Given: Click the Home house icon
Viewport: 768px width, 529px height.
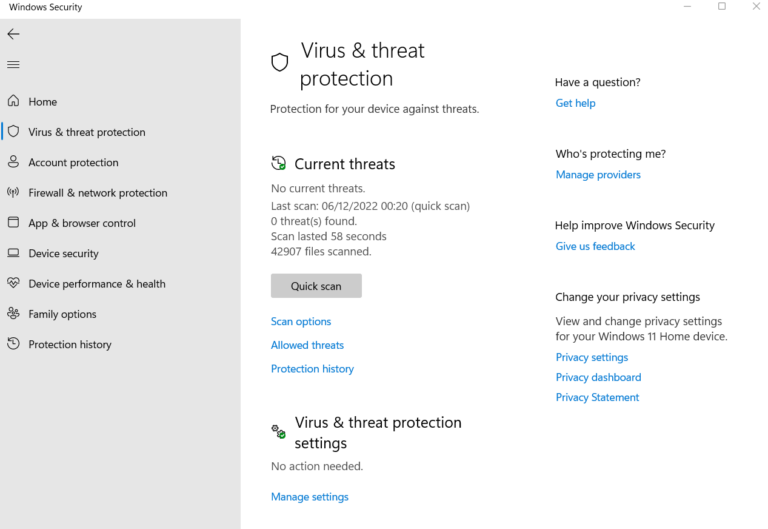Looking at the screenshot, I should point(13,101).
